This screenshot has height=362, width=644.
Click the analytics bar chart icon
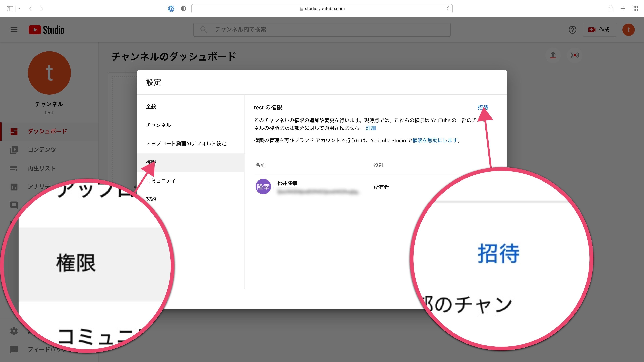click(x=14, y=187)
